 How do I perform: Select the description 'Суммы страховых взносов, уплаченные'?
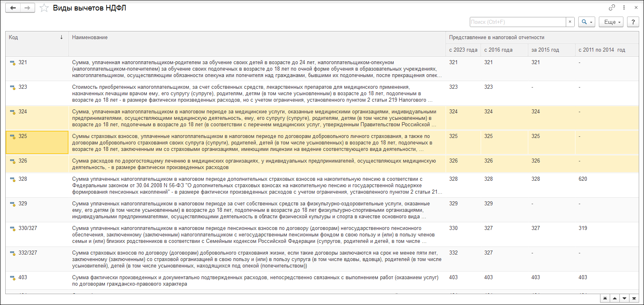tap(257, 142)
